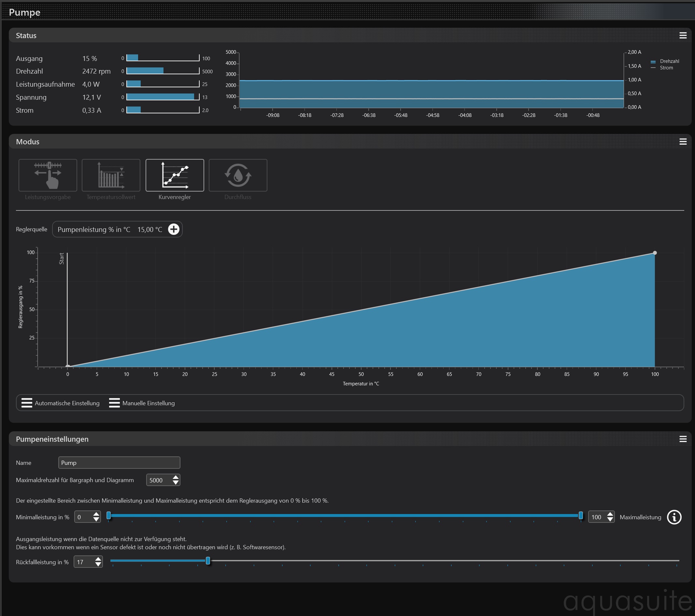Click the plus icon next to Reglerquelle
Viewport: 695px width, 616px height.
174,229
